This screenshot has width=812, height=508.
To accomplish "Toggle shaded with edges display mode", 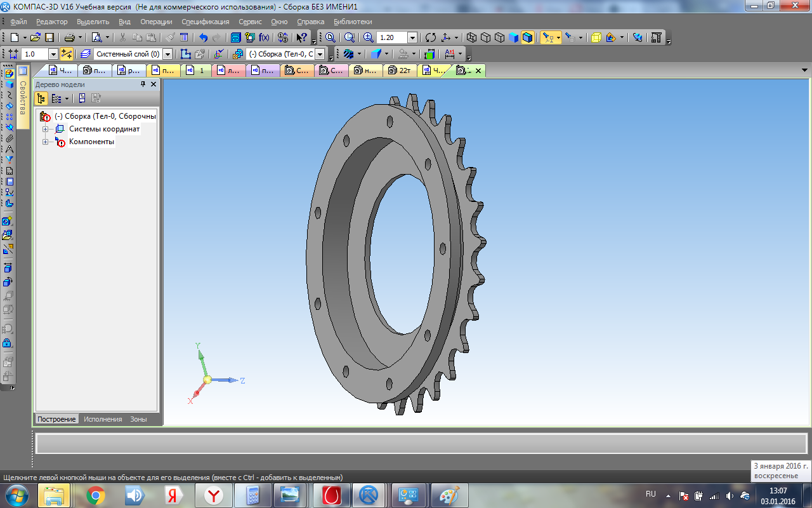I will click(x=528, y=37).
